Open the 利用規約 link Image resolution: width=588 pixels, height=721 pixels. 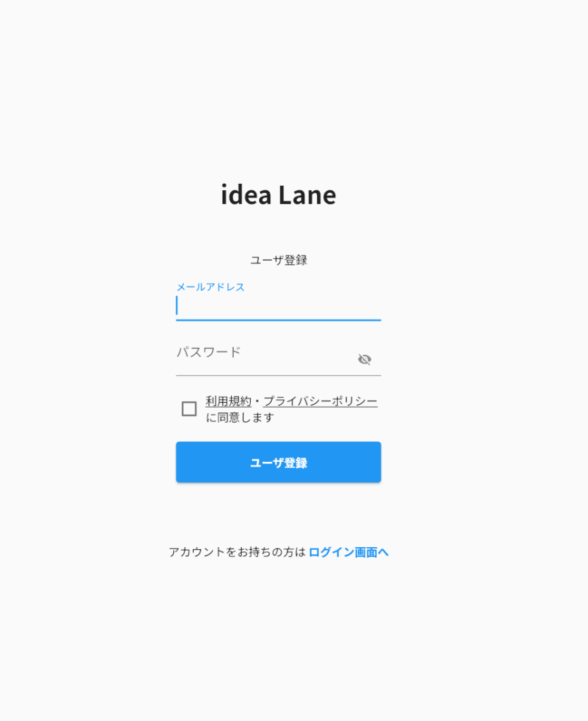tap(228, 401)
